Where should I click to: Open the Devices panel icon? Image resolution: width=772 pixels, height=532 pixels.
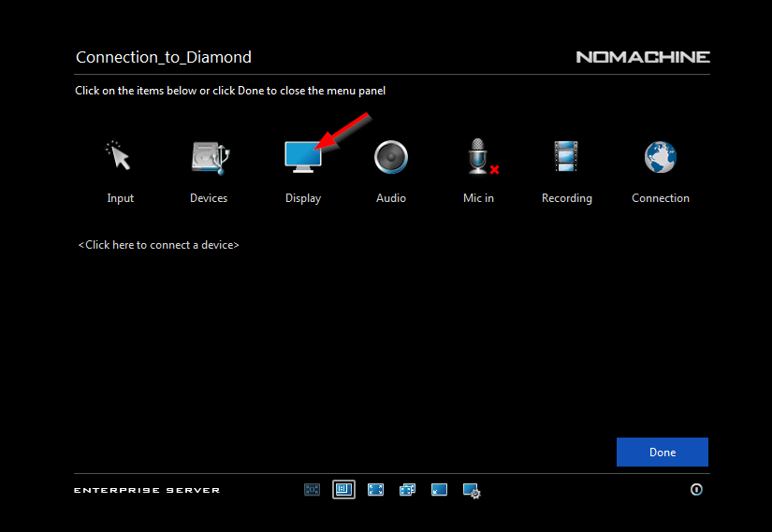click(210, 158)
